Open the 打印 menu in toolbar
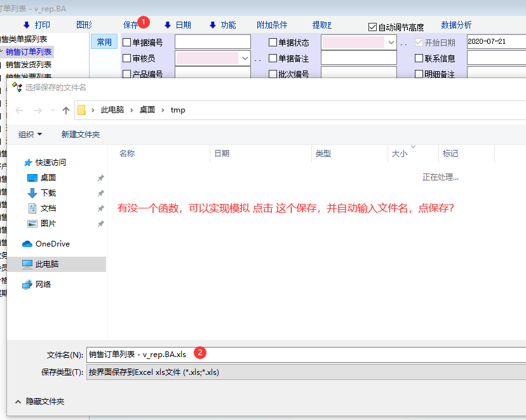 pos(37,25)
